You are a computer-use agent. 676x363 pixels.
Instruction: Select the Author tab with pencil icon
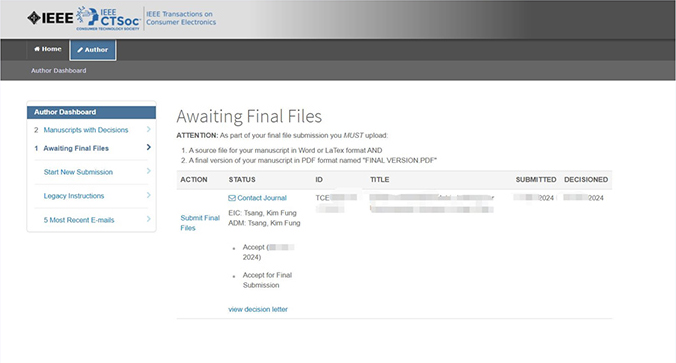click(93, 50)
